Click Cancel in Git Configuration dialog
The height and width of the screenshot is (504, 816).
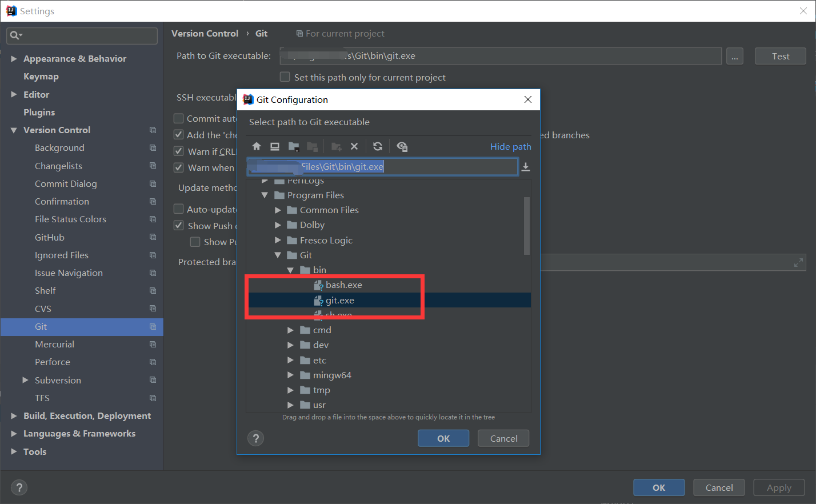tap(504, 438)
